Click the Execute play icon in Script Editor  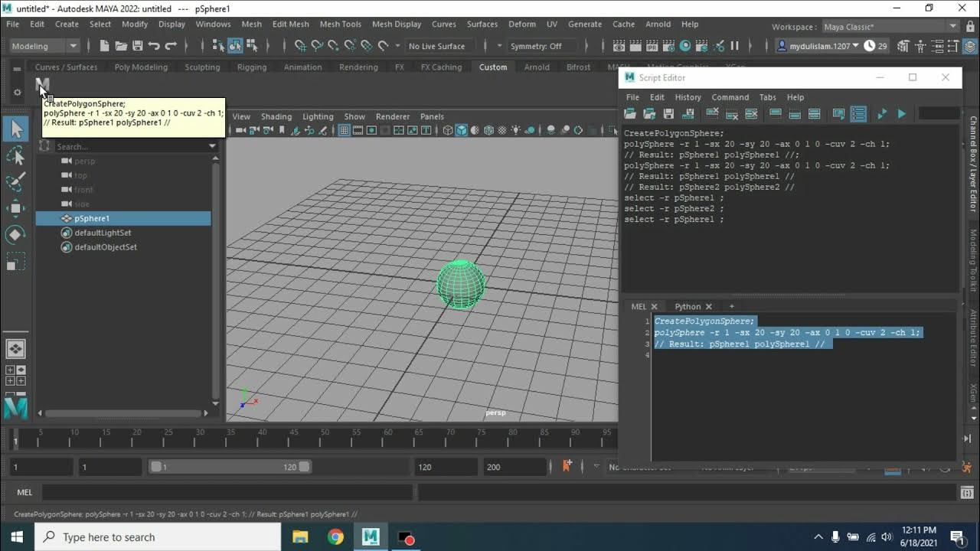point(901,114)
